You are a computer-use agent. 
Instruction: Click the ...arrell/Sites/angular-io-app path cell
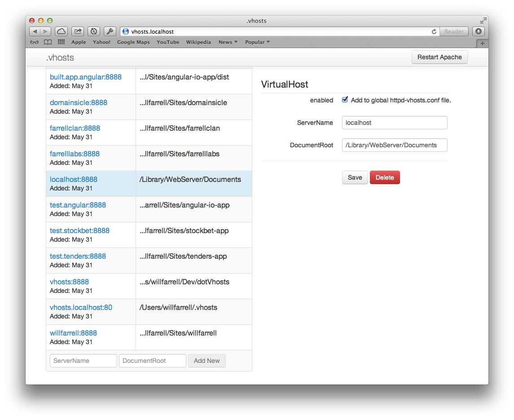[x=194, y=209]
